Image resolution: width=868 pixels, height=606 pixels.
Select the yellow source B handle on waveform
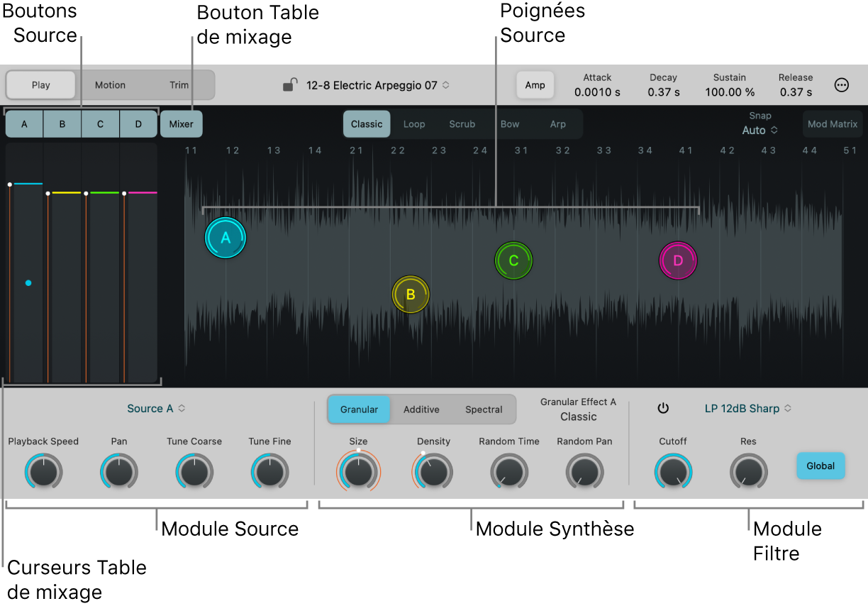pyautogui.click(x=411, y=294)
